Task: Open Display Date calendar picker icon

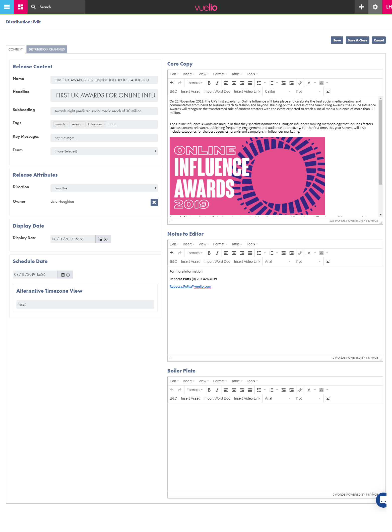Action: (x=100, y=239)
